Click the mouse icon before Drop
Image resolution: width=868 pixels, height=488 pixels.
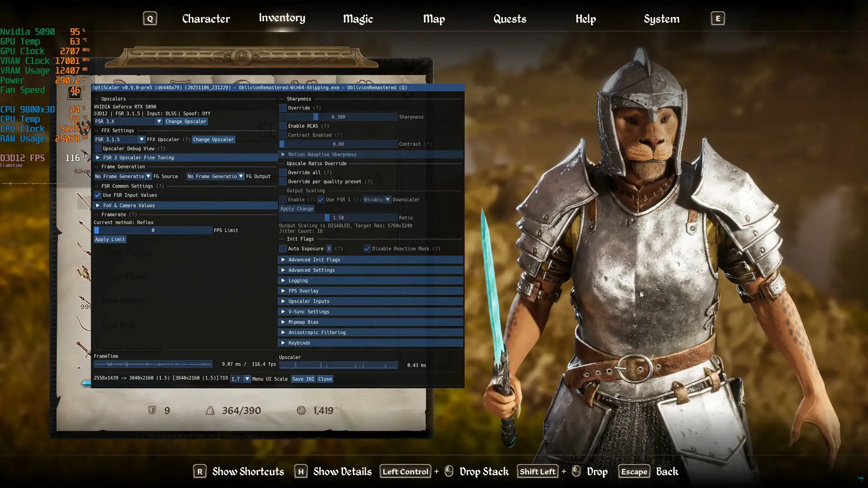pos(576,471)
